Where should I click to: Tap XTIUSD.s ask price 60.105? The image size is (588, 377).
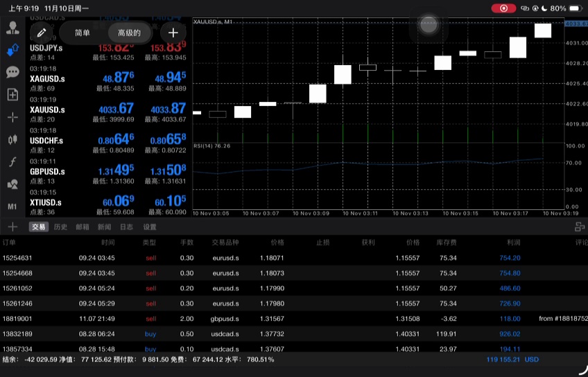pyautogui.click(x=171, y=201)
